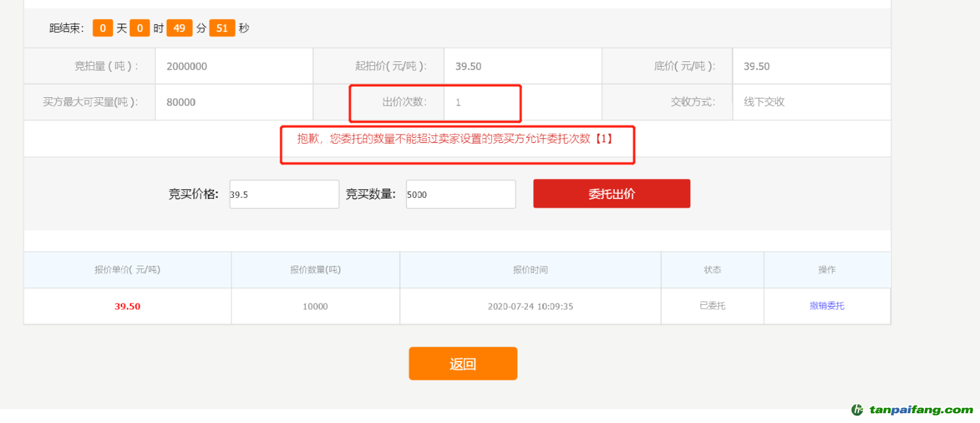Click the countdown minutes box showing 49
This screenshot has width=980, height=423.
point(179,28)
